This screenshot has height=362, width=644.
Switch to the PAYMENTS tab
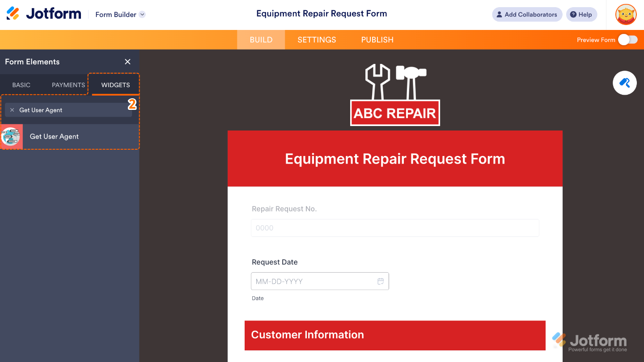(x=68, y=84)
